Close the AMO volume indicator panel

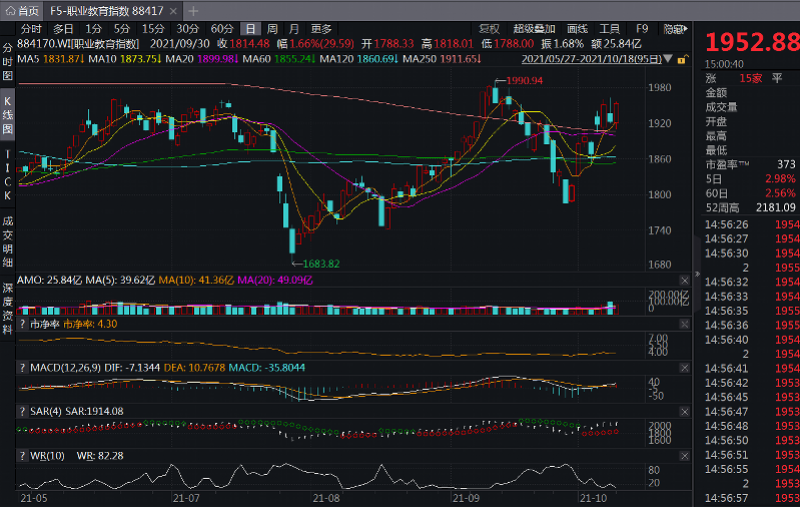click(685, 281)
